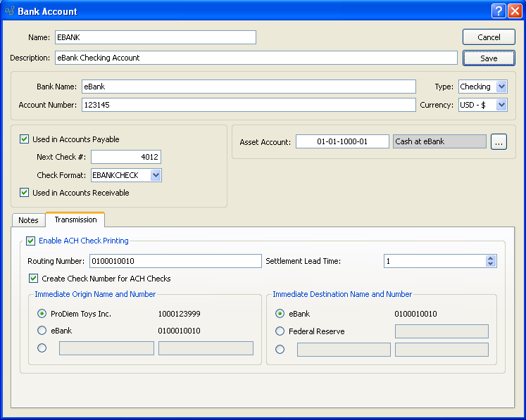Switch to the Notes tab

[x=29, y=220]
